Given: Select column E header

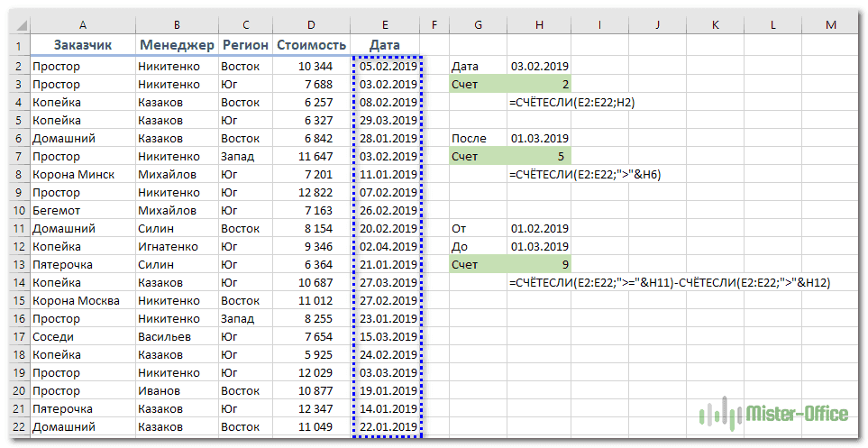Looking at the screenshot, I should (x=386, y=23).
